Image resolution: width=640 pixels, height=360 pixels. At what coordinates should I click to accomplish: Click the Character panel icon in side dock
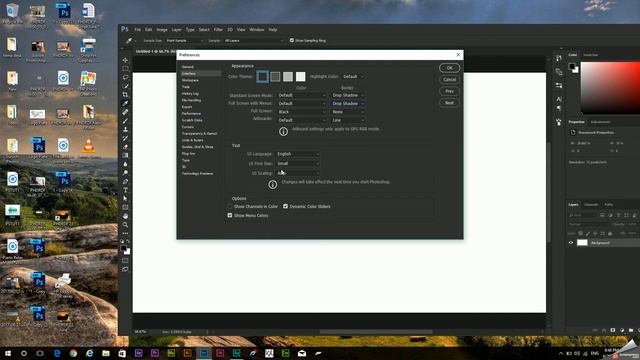click(559, 99)
